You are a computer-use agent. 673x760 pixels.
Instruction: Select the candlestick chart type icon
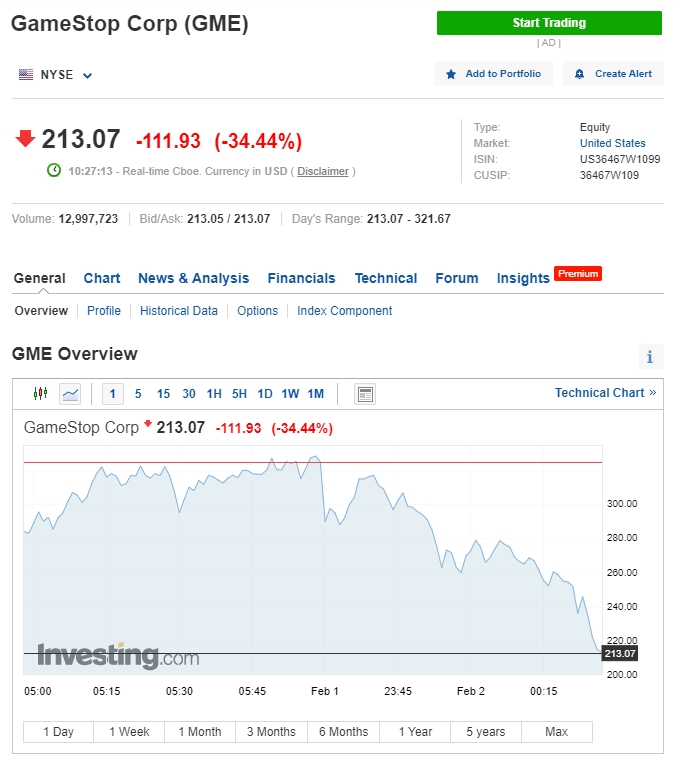click(41, 394)
